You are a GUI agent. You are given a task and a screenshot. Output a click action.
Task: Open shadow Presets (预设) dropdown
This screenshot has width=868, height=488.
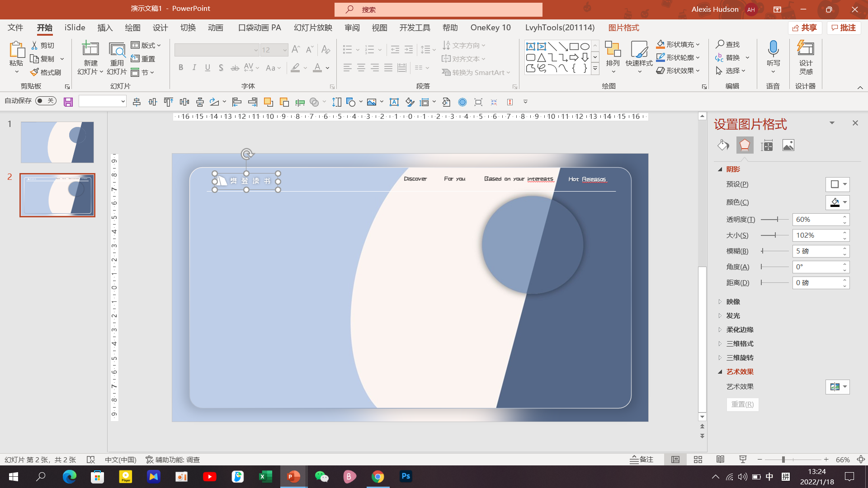[838, 184]
